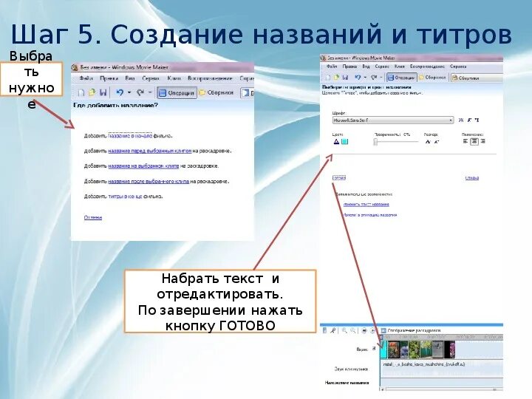This screenshot has height=399, width=532.
Task: Click Save icon in left Movie Maker window
Action: tap(103, 92)
